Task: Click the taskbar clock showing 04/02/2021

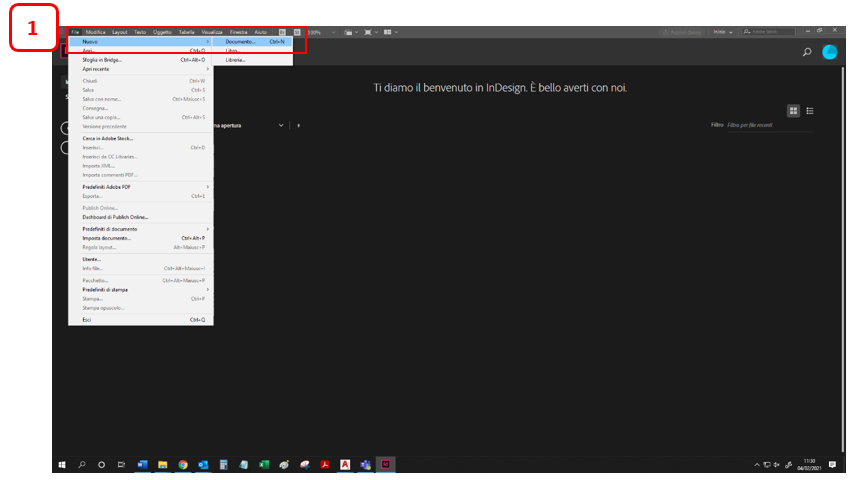Action: [x=809, y=465]
